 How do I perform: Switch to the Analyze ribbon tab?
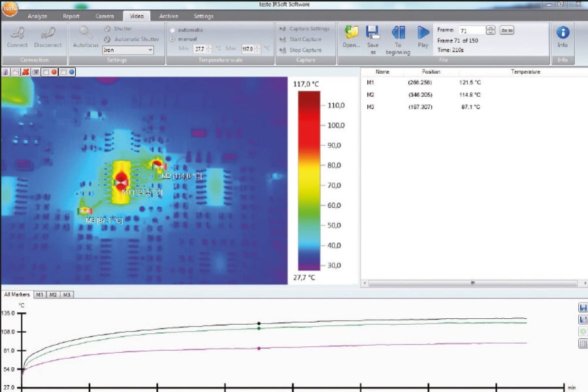coord(37,16)
